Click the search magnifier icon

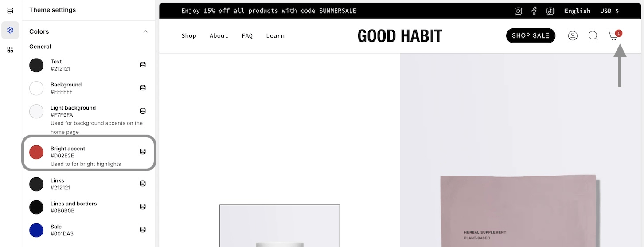point(593,35)
